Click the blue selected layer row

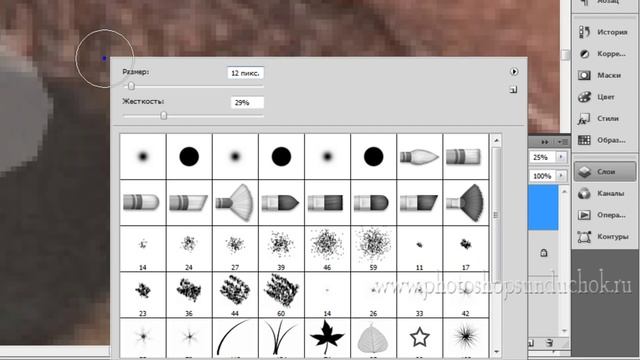pyautogui.click(x=543, y=207)
